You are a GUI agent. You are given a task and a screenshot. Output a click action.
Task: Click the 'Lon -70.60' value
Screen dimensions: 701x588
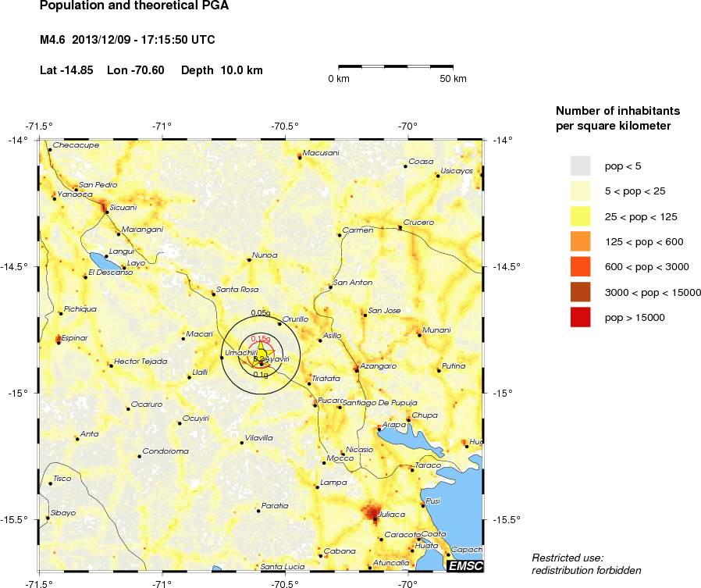(136, 70)
